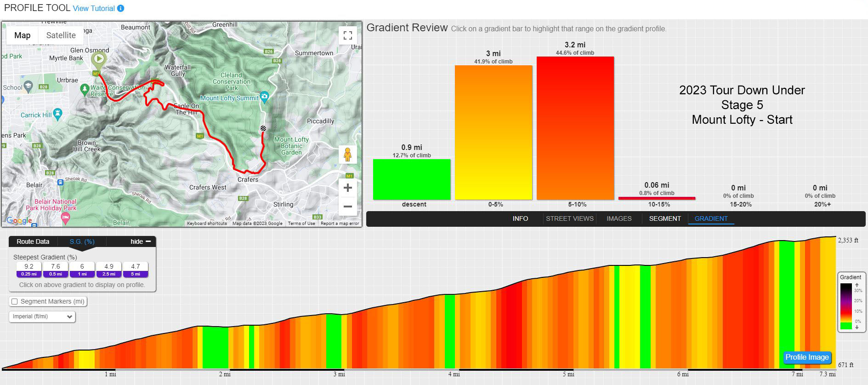Enable the Segment Markers (mi) checkbox

click(x=15, y=302)
